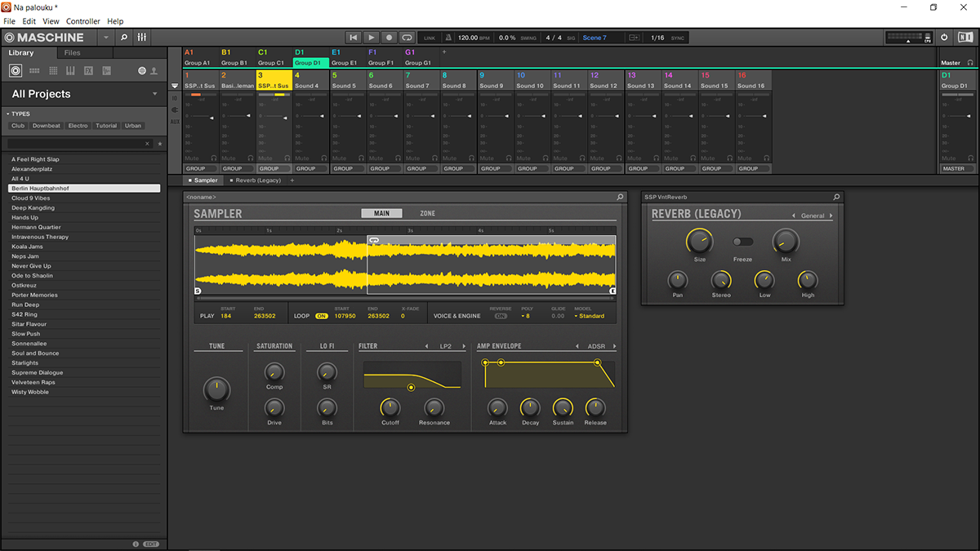Select the Projects type icon in Library
Screen dimensions: 980x551
click(x=15, y=71)
